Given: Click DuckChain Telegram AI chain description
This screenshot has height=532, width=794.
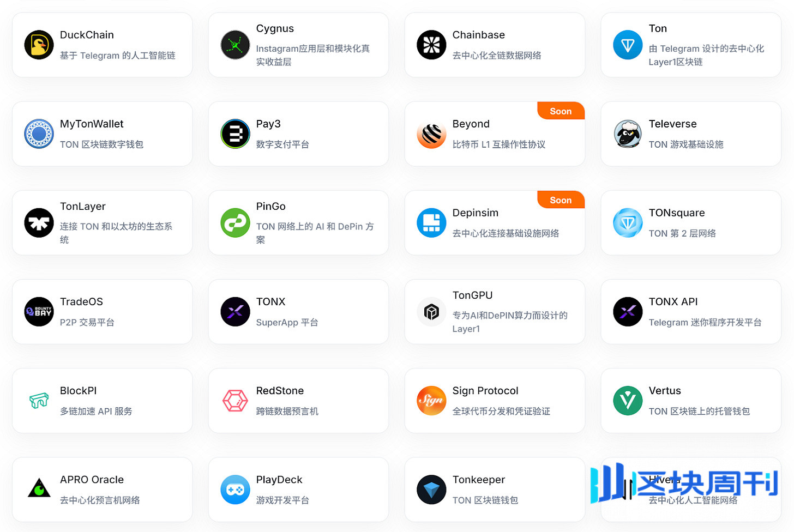Looking at the screenshot, I should (117, 55).
